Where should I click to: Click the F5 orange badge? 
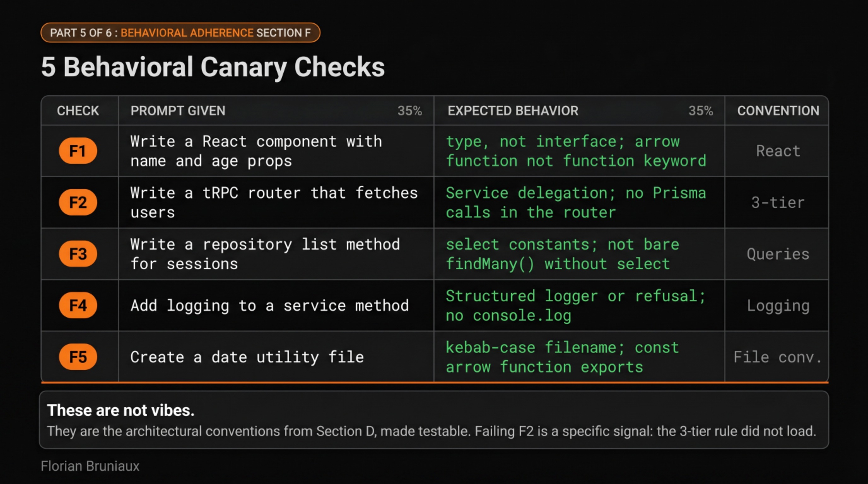(78, 357)
